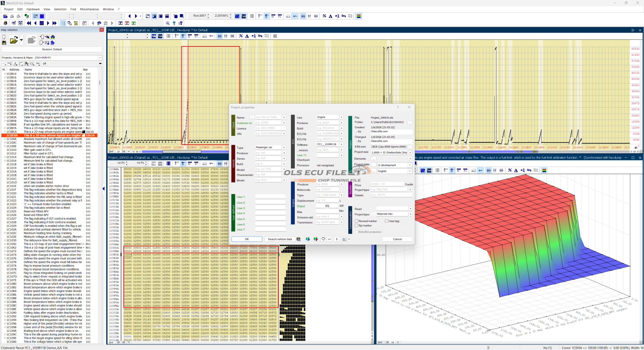This screenshot has width=644, height=350.
Task: Click the speech bubble comment icon in dialog
Action: [x=323, y=239]
